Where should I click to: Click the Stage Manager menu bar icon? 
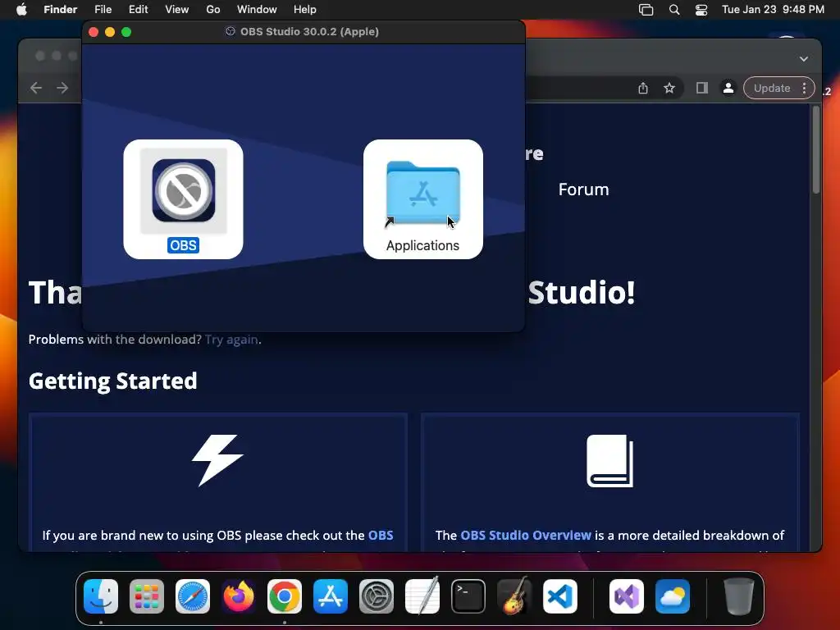point(646,10)
